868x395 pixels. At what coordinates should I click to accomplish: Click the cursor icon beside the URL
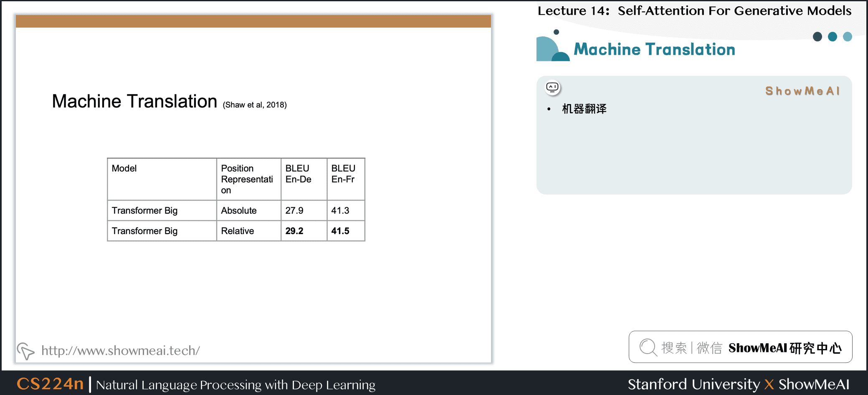(25, 351)
